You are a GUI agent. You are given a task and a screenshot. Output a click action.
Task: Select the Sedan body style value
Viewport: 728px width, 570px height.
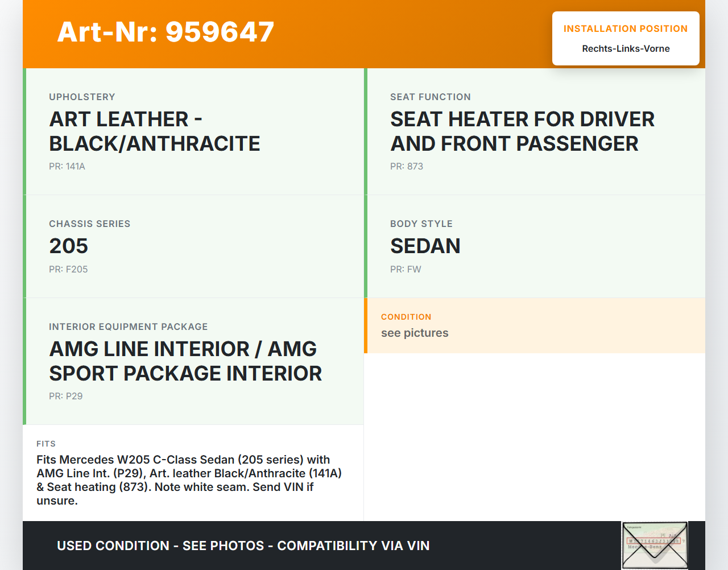point(425,246)
